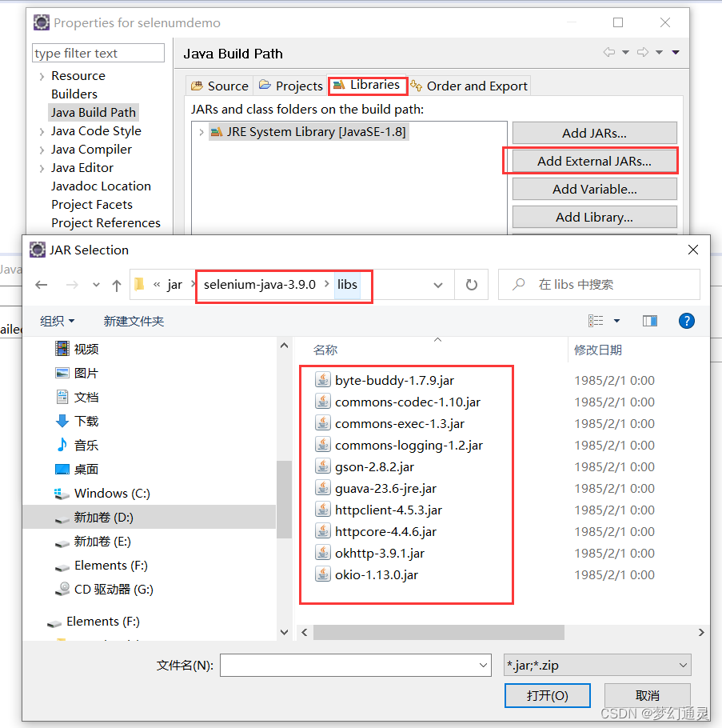The image size is (722, 728).
Task: Select Java Build Path in properties tree
Action: click(x=94, y=112)
